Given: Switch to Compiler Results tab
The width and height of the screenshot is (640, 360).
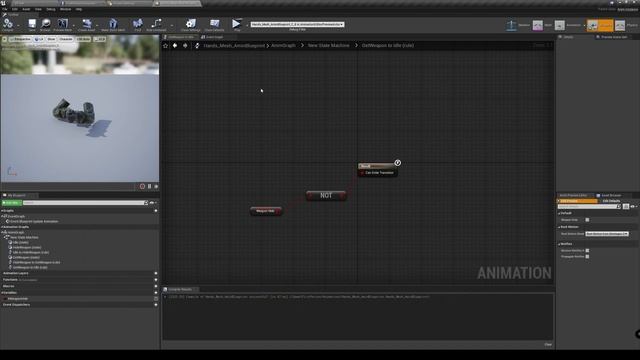Looking at the screenshot, I should click(180, 289).
